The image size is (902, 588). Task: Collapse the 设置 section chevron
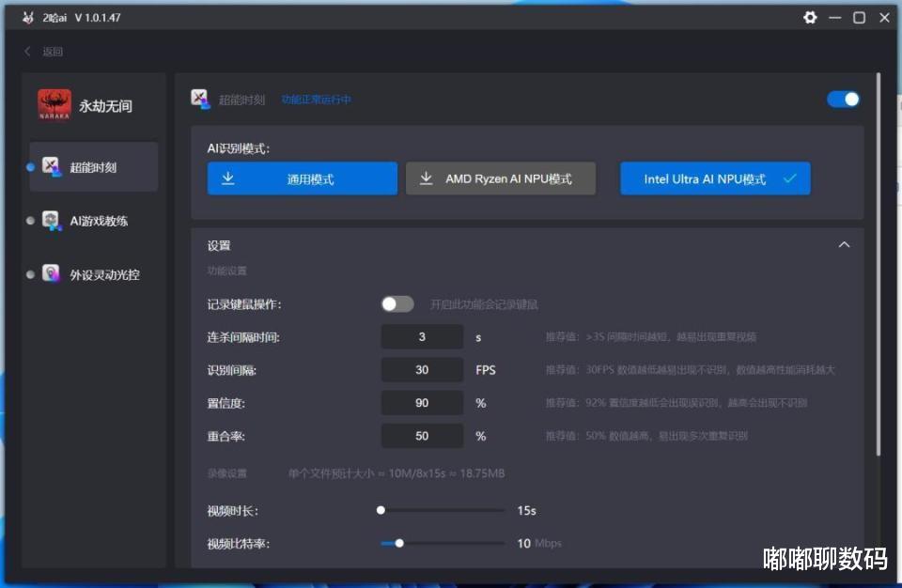(844, 244)
